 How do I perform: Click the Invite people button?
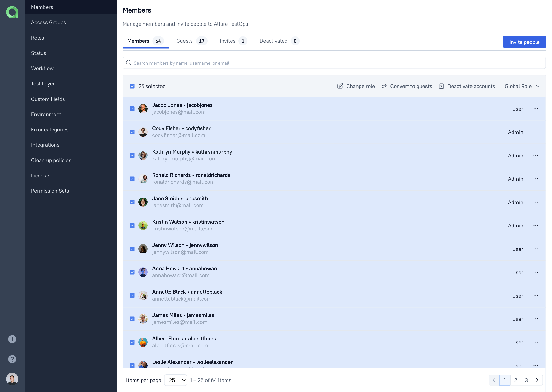point(524,42)
